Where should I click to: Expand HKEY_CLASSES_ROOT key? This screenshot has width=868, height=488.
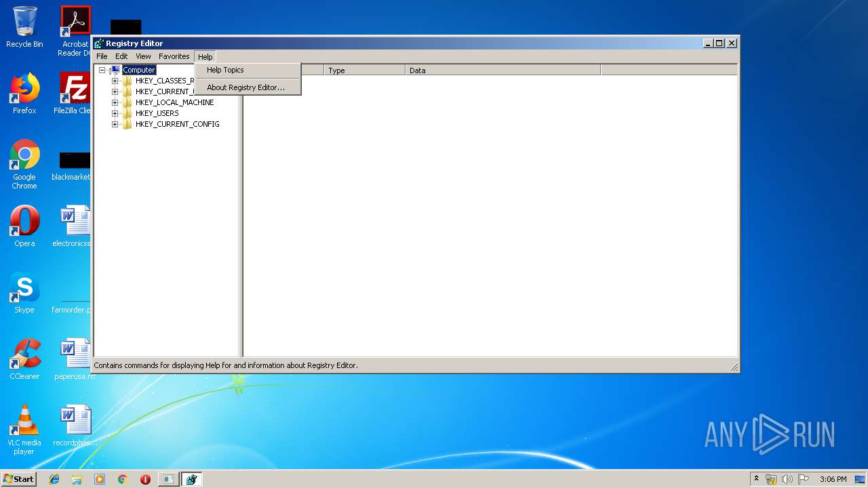click(x=115, y=81)
